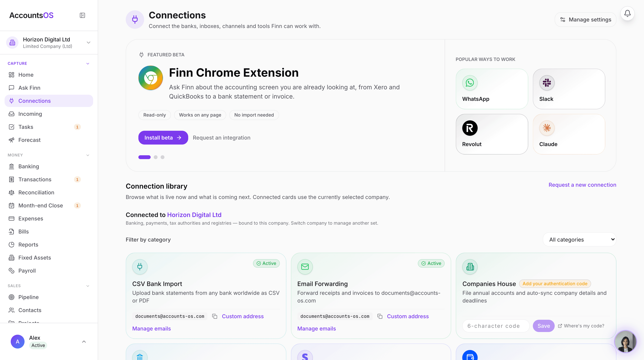The image size is (644, 360).
Task: Open Month-end Close in the sidebar
Action: pyautogui.click(x=49, y=205)
